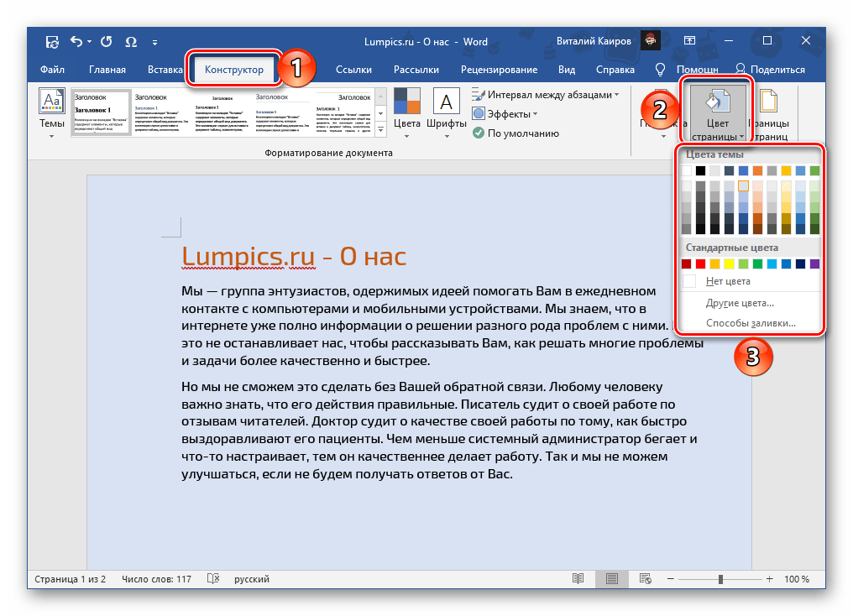Select standard purple color swatch
This screenshot has width=853, height=616.
point(814,264)
